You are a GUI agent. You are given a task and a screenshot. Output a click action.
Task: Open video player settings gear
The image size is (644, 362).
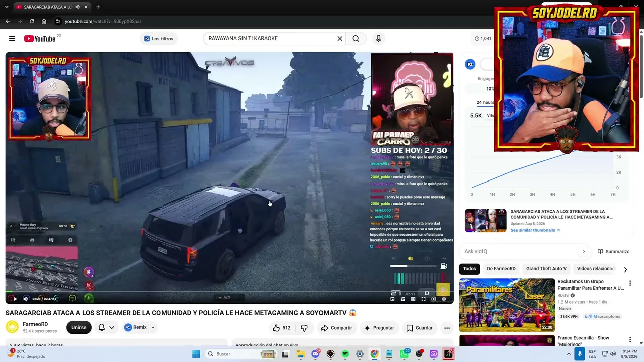[x=444, y=299]
